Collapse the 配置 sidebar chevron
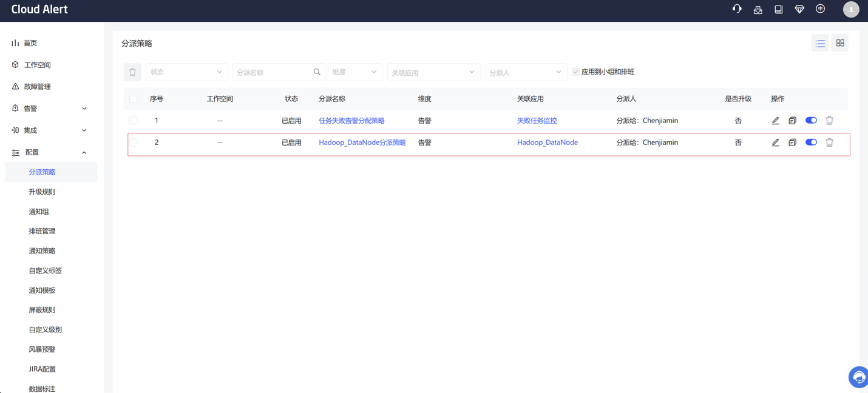The image size is (868, 393). pos(84,153)
